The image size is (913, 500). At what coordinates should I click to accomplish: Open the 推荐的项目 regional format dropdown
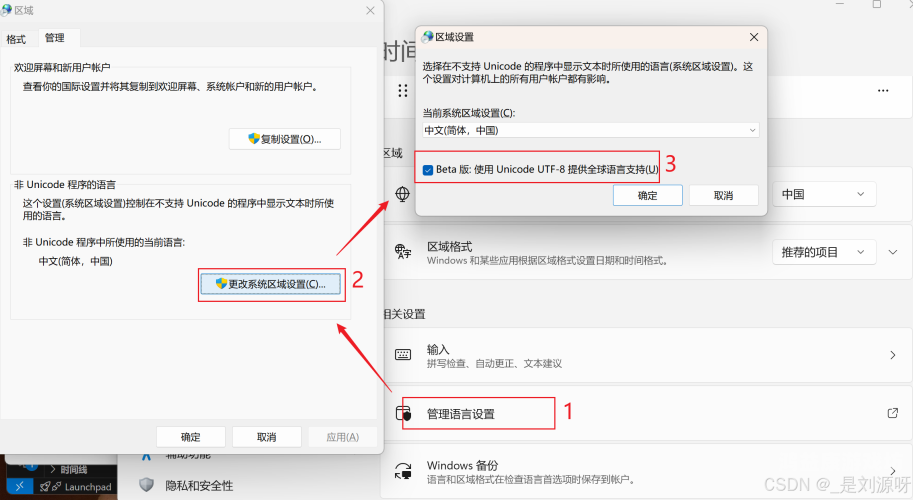(823, 252)
